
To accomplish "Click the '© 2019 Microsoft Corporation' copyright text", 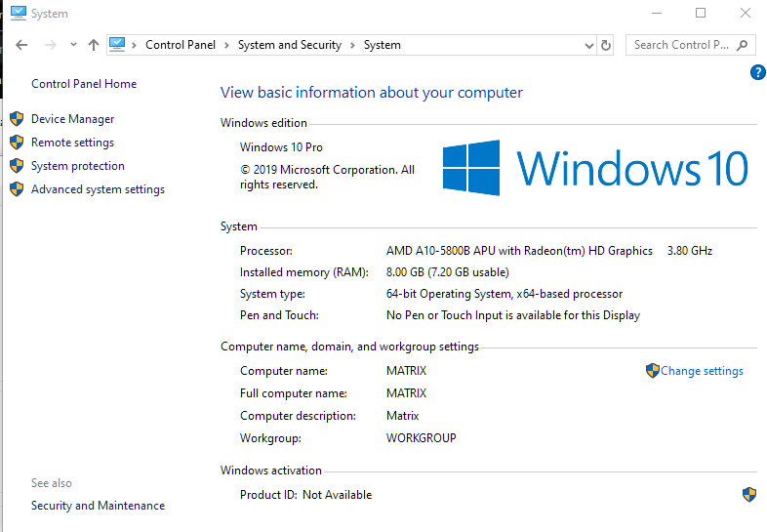I will click(327, 177).
